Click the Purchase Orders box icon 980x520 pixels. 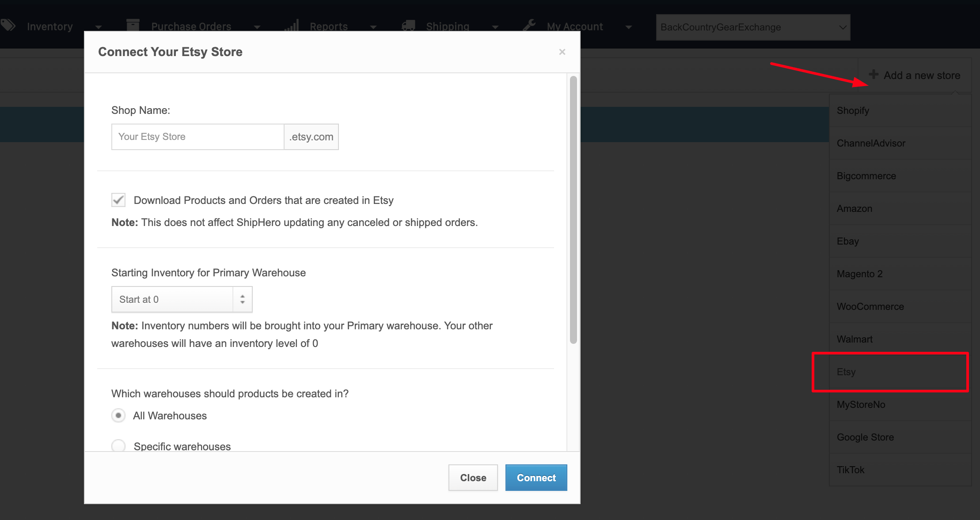[133, 25]
